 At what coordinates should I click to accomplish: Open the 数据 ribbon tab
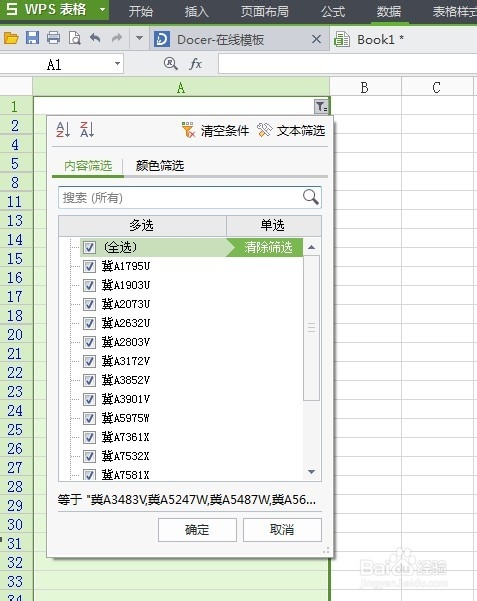click(389, 11)
